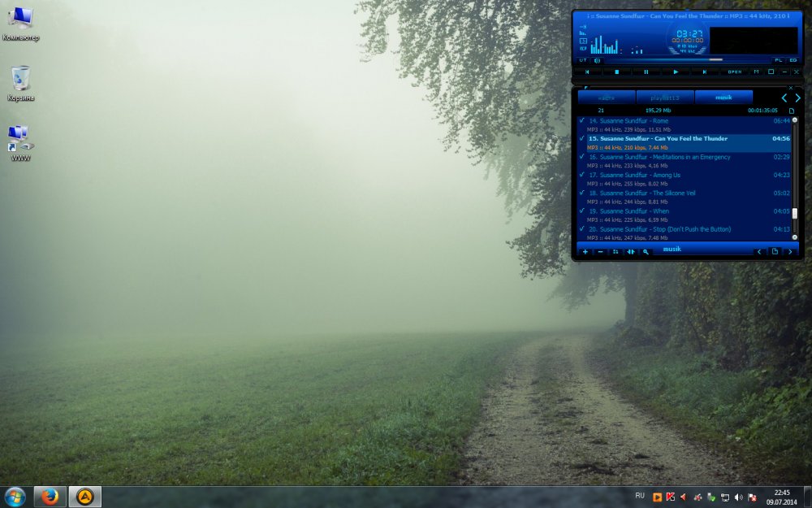The width and height of the screenshot is (812, 508).
Task: Switch to the first playlist tab
Action: point(607,98)
